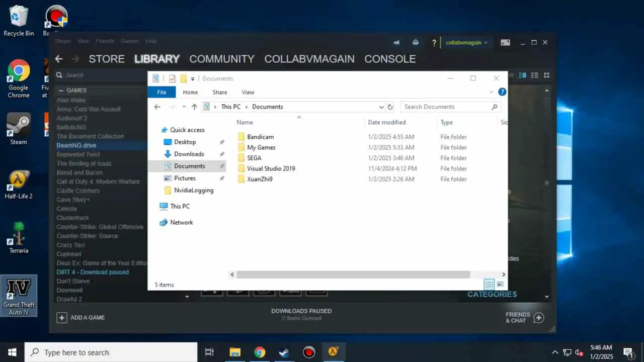This screenshot has height=362, width=644.
Task: Go to Steam COMMUNITY tab
Action: pyautogui.click(x=222, y=59)
